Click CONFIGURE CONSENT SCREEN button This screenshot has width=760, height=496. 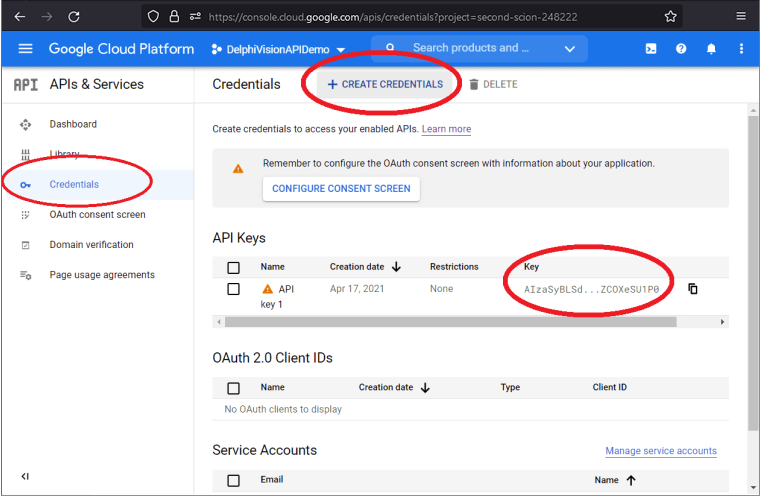[x=341, y=189]
